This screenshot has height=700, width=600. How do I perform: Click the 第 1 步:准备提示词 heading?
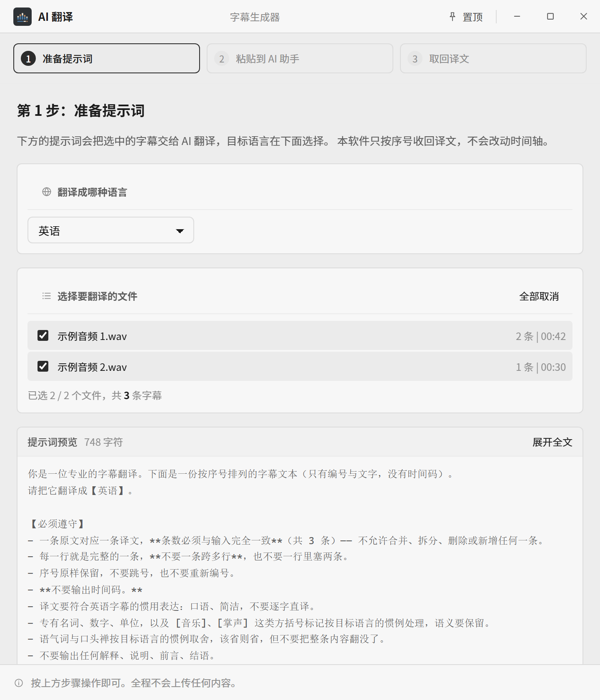point(81,111)
